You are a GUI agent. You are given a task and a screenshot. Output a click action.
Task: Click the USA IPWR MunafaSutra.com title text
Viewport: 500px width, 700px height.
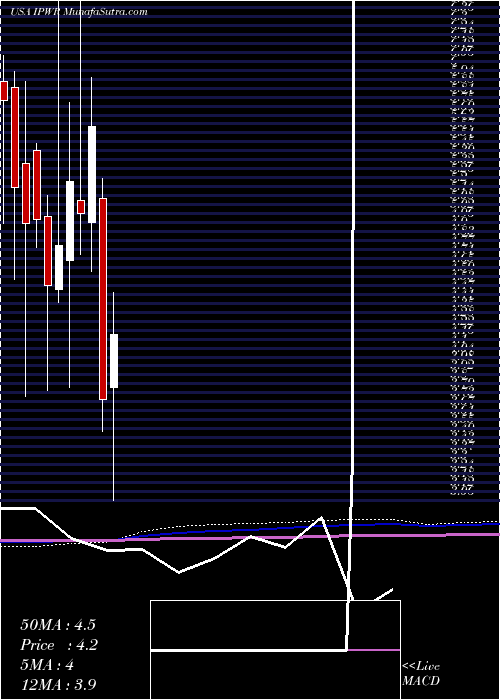(x=79, y=12)
